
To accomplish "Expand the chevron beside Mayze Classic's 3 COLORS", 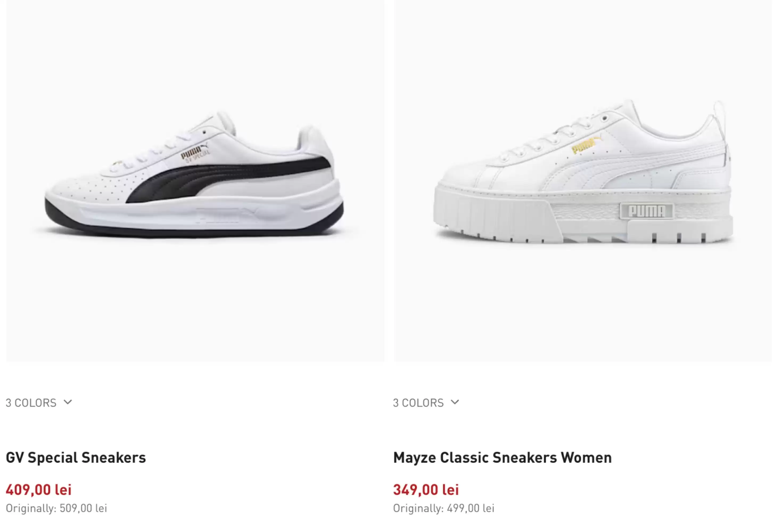I will click(455, 402).
